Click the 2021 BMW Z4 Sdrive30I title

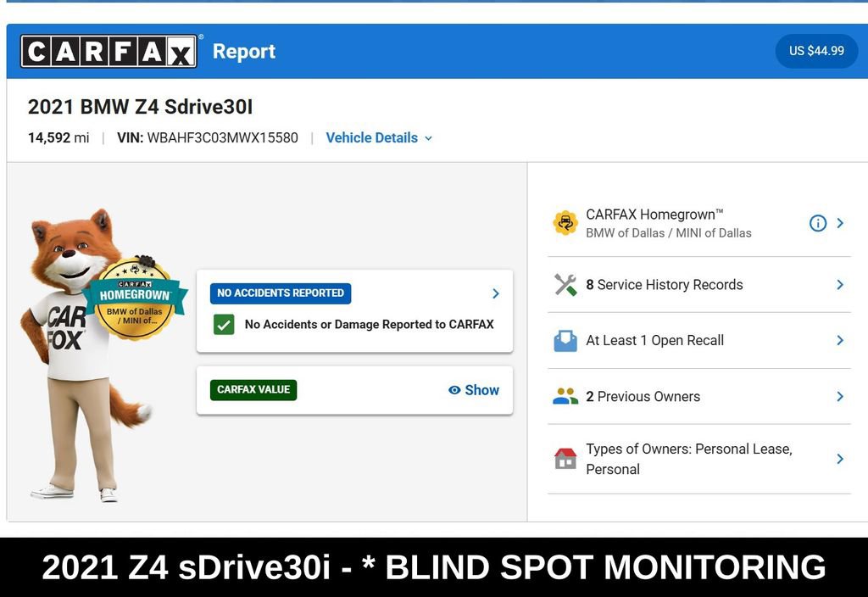click(x=140, y=107)
